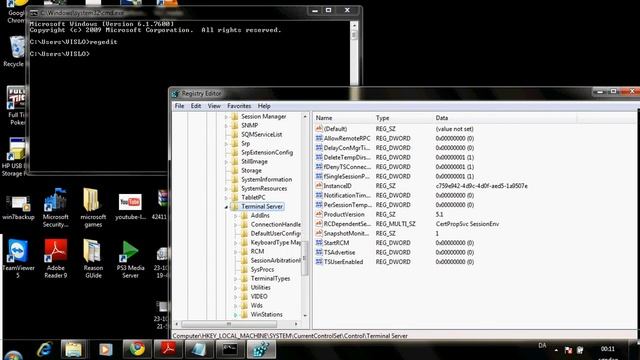Screen dimensions: 640x360
Task: Open the Adobe Reader 9 desktop shortcut
Action: click(x=56, y=259)
